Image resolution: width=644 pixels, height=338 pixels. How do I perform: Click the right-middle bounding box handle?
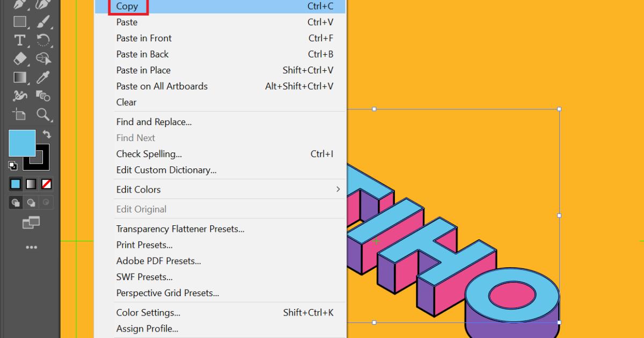tap(559, 216)
